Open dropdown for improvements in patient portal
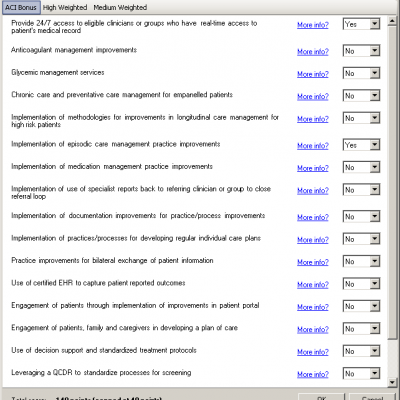The height and width of the screenshot is (400, 400). pos(362,306)
